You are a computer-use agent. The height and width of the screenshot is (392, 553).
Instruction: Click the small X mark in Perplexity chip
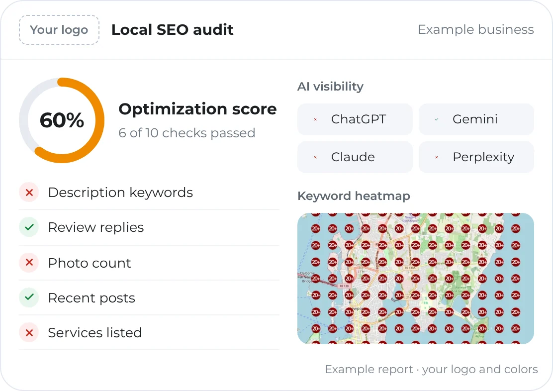437,157
